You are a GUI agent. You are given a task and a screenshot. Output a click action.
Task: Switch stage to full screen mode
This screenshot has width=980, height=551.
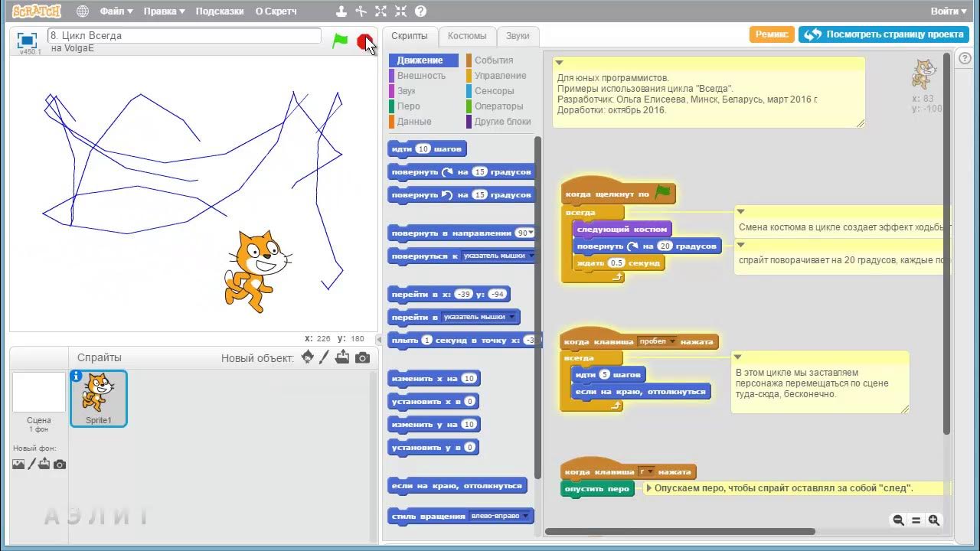click(x=28, y=41)
